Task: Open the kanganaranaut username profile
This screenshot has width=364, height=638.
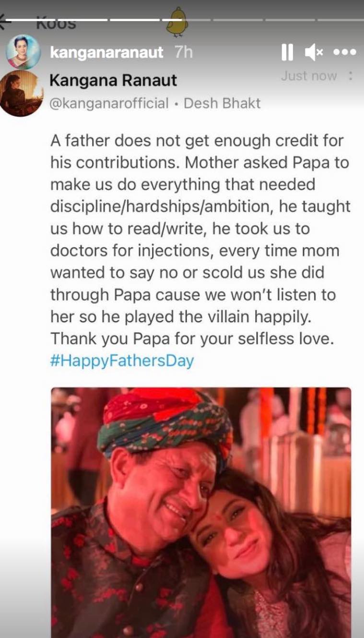Action: point(106,52)
